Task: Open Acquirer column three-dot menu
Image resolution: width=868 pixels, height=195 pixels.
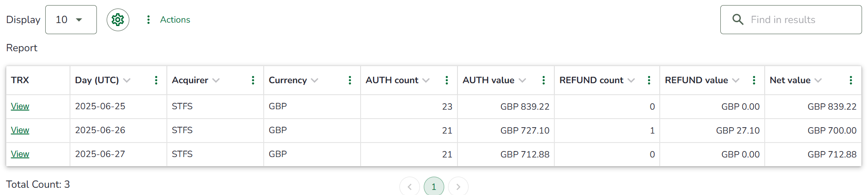Action: [x=253, y=80]
